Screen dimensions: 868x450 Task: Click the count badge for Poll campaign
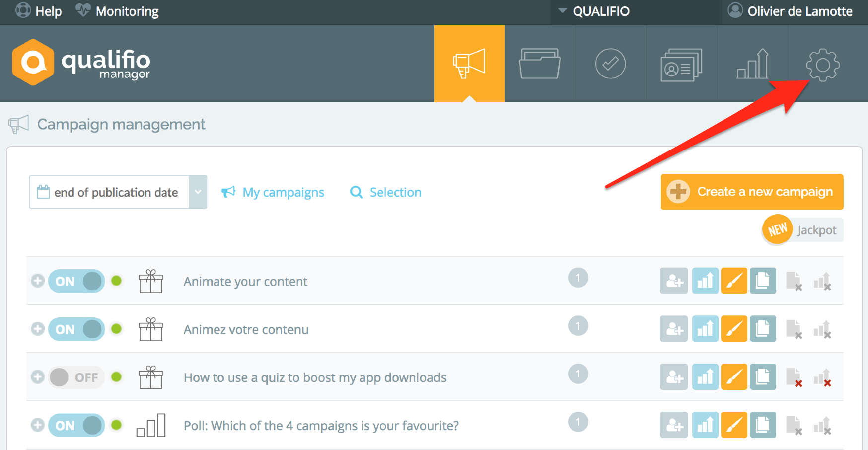pos(578,422)
